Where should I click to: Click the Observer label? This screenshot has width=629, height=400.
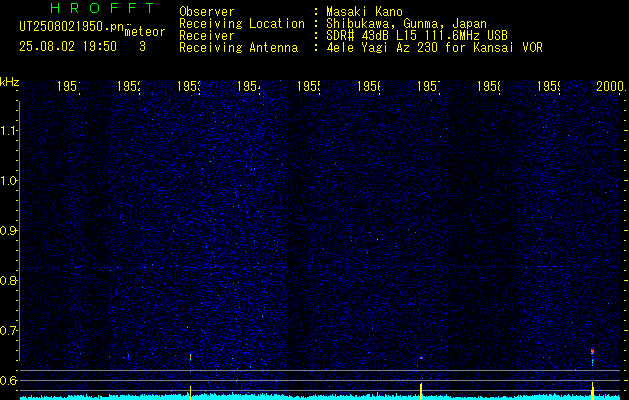pyautogui.click(x=207, y=12)
